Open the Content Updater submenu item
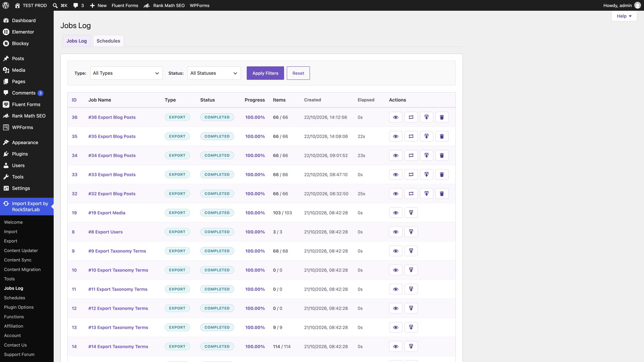This screenshot has height=362, width=644. pos(21,251)
